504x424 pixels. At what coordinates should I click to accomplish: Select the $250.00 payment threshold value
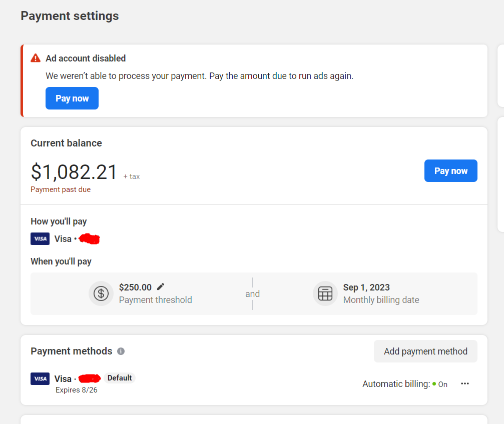[x=135, y=287]
